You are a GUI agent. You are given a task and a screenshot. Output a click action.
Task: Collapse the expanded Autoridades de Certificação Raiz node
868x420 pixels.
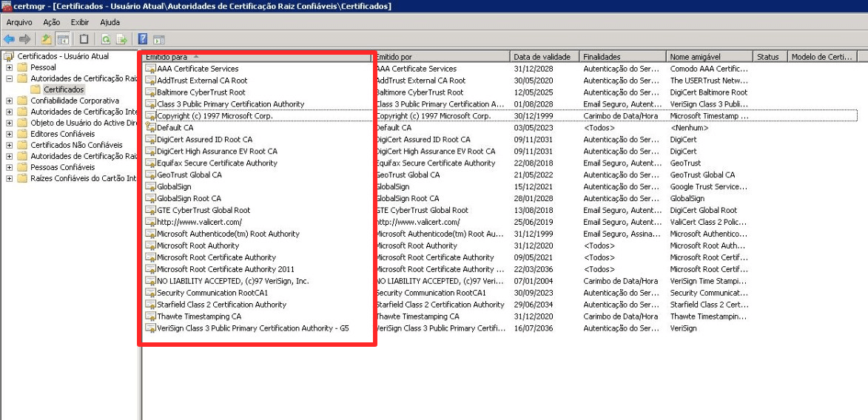click(x=10, y=78)
